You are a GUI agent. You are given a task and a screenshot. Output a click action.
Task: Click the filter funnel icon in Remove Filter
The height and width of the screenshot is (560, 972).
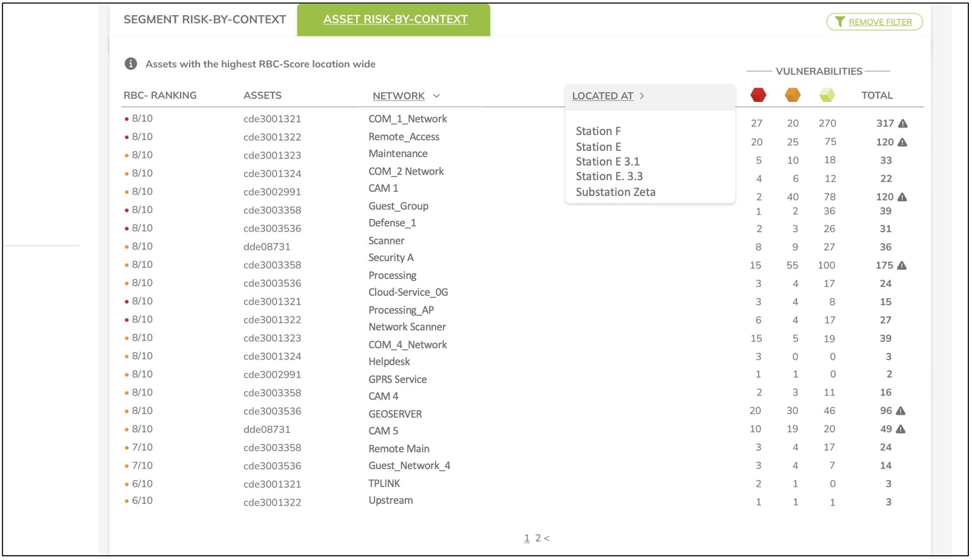[840, 22]
